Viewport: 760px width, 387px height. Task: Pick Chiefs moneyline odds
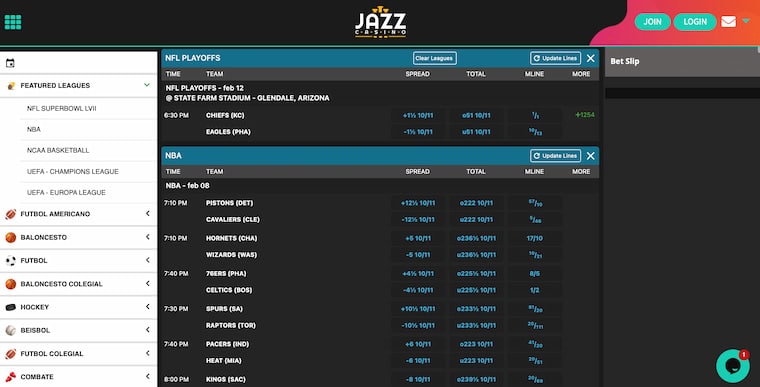click(535, 115)
